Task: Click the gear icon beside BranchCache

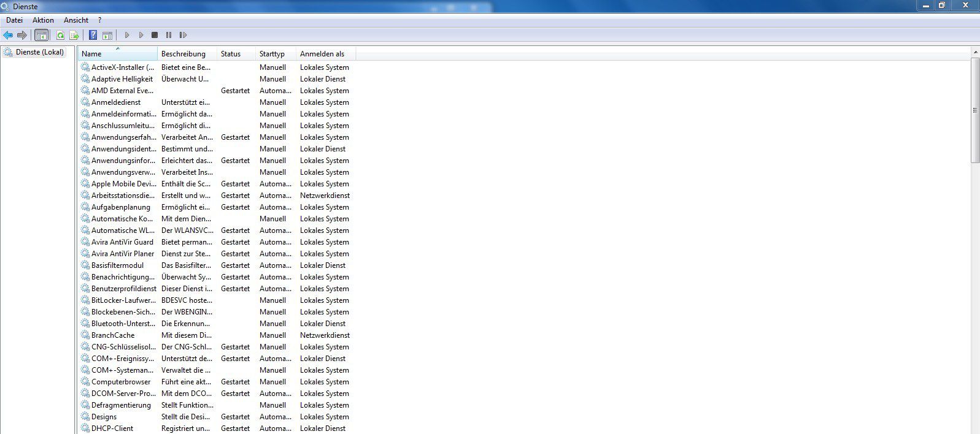Action: (x=85, y=335)
